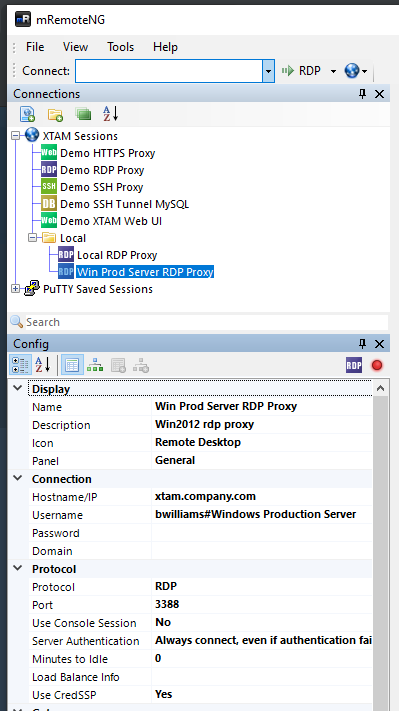Click the RDP icon of Demo RDP Proxy
399x711 pixels.
click(x=49, y=170)
